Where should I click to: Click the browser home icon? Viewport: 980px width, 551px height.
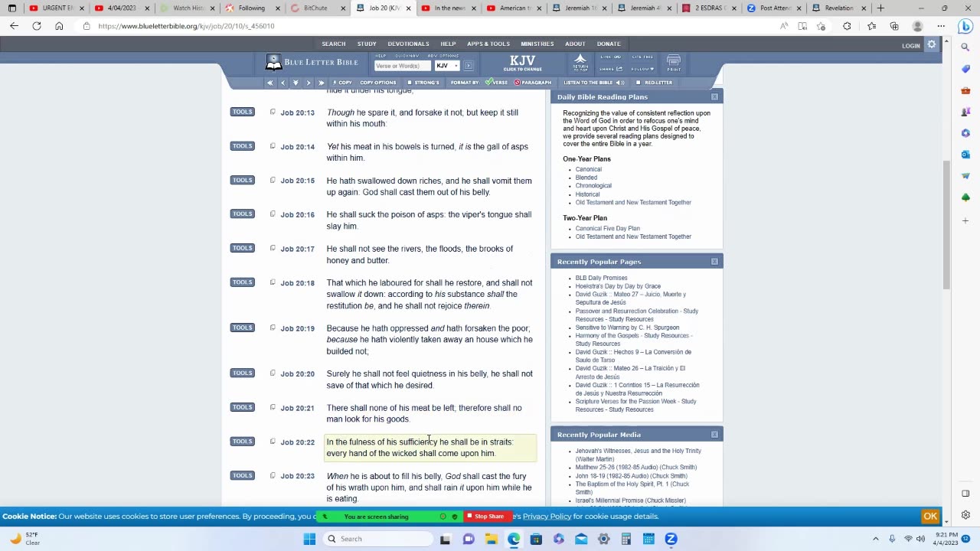pyautogui.click(x=59, y=26)
